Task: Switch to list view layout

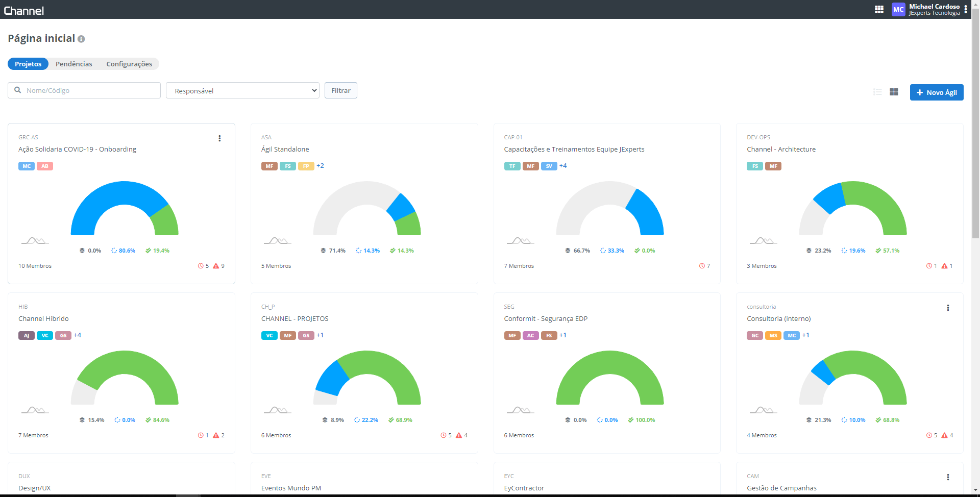Action: (877, 92)
